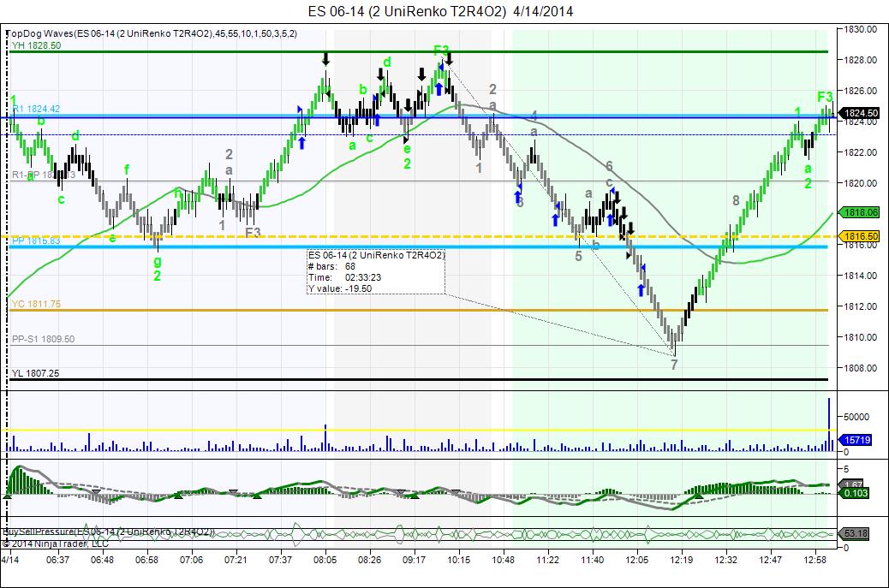Click the 12:32 time axis label
The height and width of the screenshot is (588, 889).
[x=725, y=560]
